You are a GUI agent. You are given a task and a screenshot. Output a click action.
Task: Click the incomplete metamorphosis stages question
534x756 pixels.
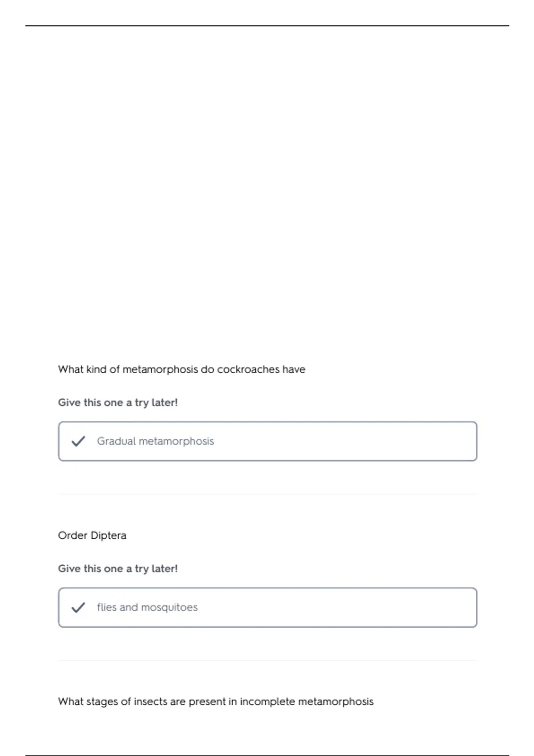pyautogui.click(x=216, y=702)
